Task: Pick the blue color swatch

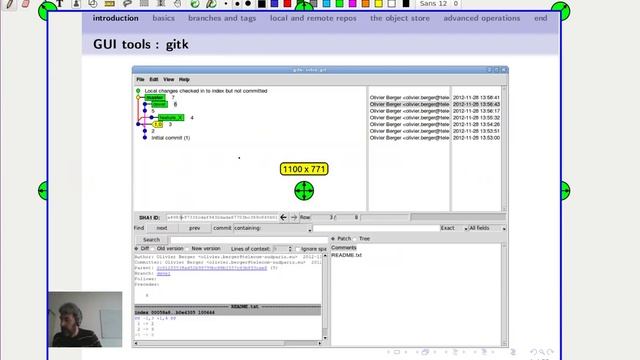Action: coord(275,4)
